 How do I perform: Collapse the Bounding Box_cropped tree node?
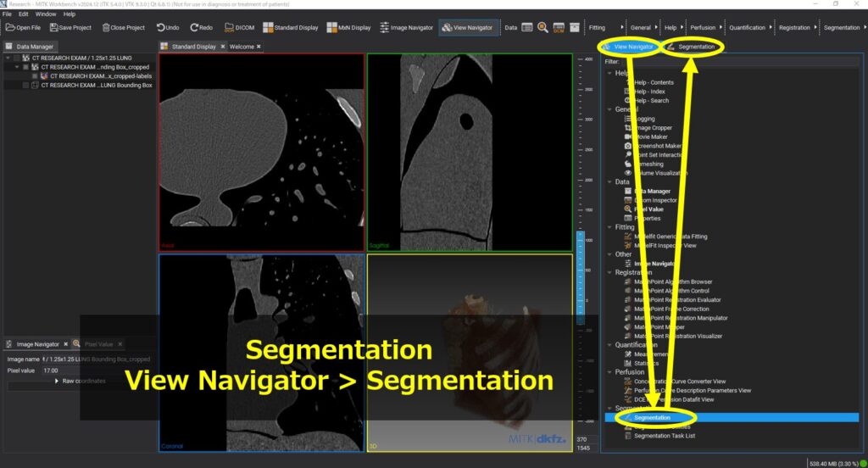[17, 67]
